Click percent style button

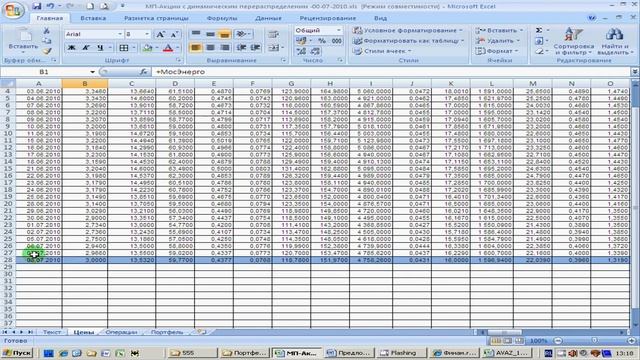click(322, 41)
